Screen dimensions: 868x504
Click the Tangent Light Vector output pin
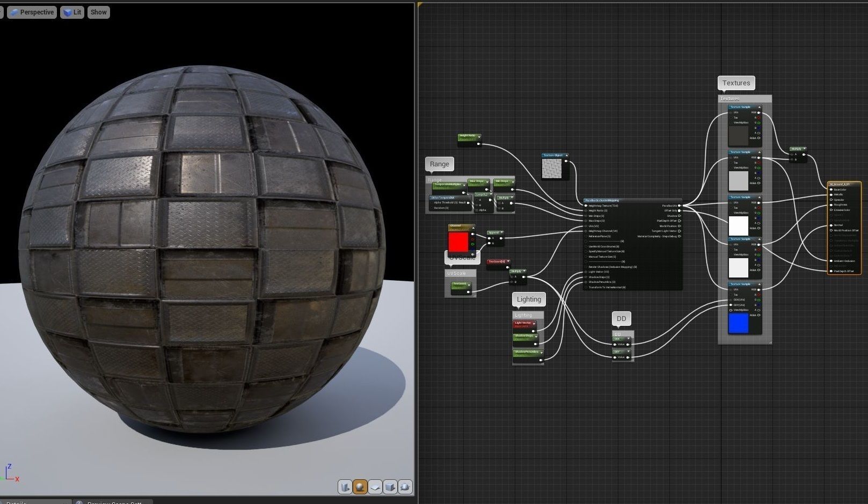click(x=679, y=231)
